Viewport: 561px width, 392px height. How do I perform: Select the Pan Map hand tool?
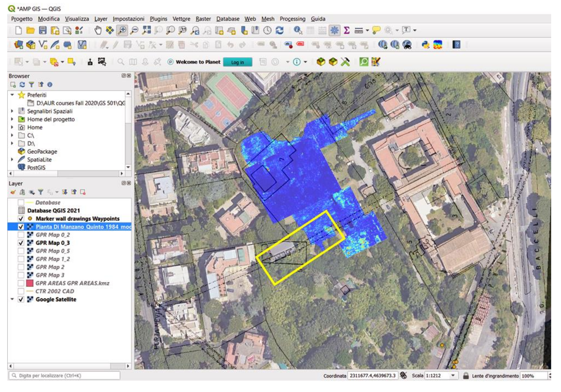click(98, 30)
